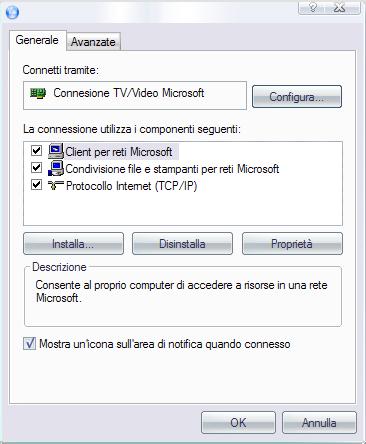Open Proprietà of the selected component
The image size is (366, 444).
click(x=292, y=244)
